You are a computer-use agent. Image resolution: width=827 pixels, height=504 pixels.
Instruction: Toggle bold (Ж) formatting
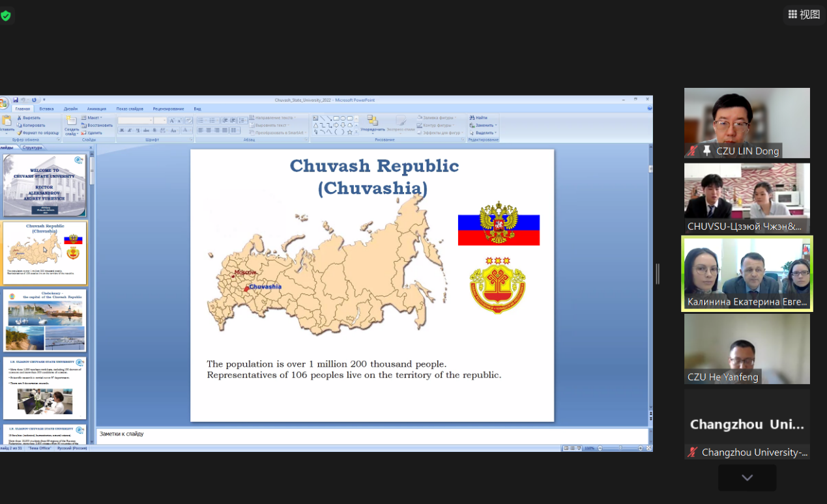point(122,130)
